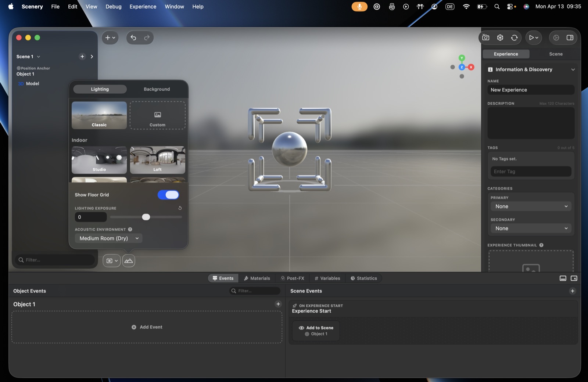
Task: Take a viewport snapshot with camera icon
Action: [485, 37]
